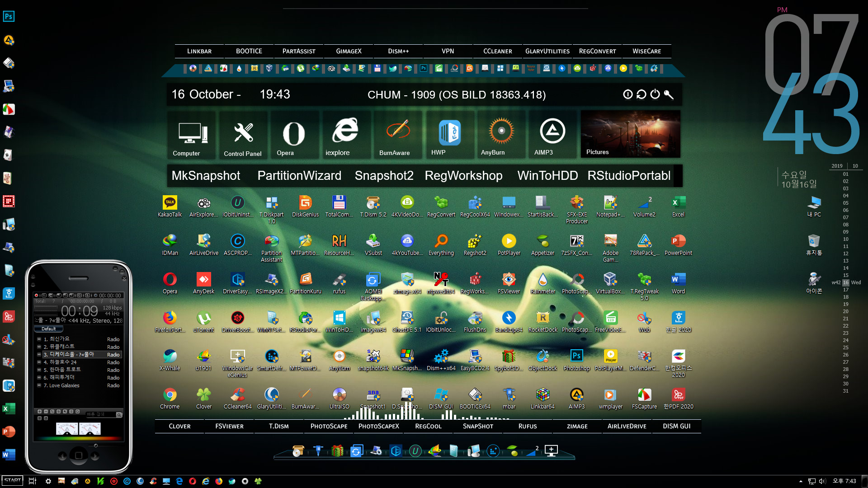Click the power icon in the header bar
The width and height of the screenshot is (868, 488).
655,94
